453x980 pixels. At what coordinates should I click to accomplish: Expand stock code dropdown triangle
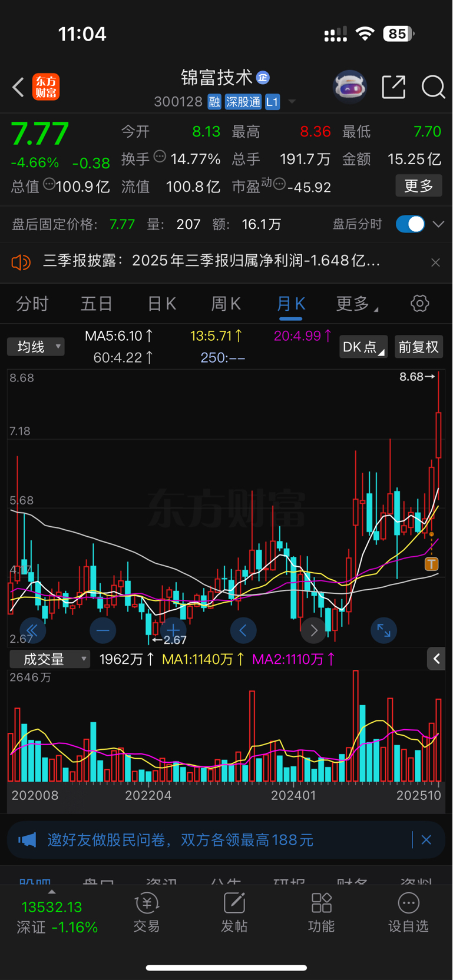[292, 102]
